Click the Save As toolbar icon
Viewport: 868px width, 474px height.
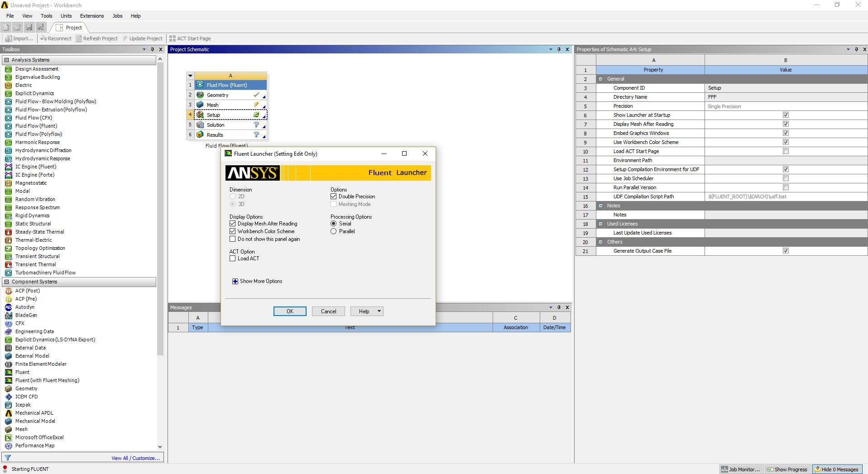(41, 28)
